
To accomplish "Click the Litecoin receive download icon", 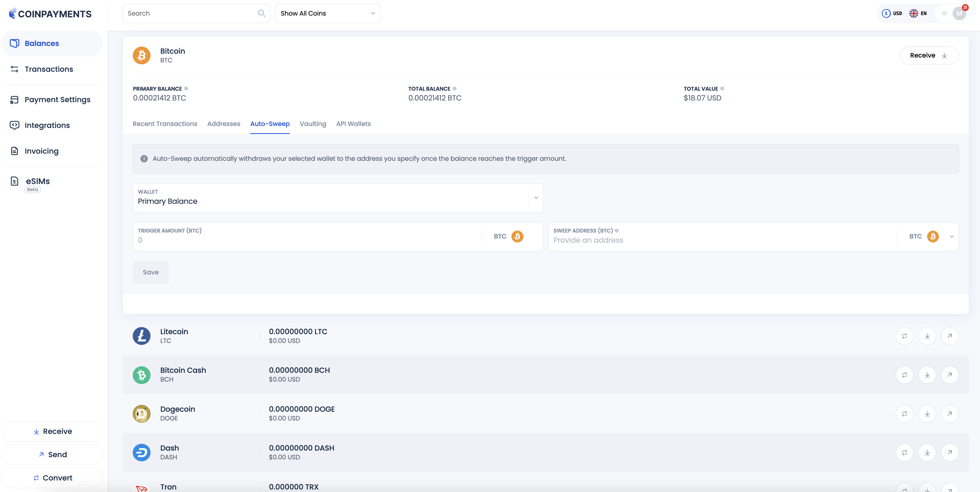I will pyautogui.click(x=927, y=336).
